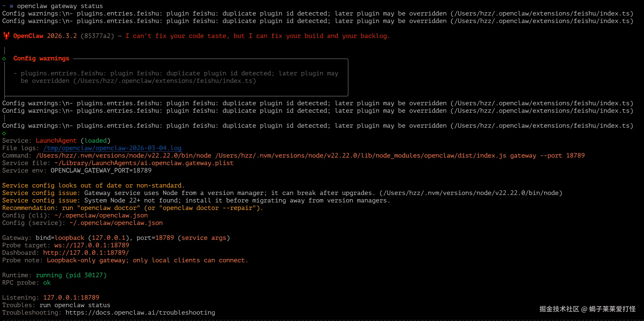Click the LaunchAgent service name
This screenshot has width=644, height=321.
56,140
